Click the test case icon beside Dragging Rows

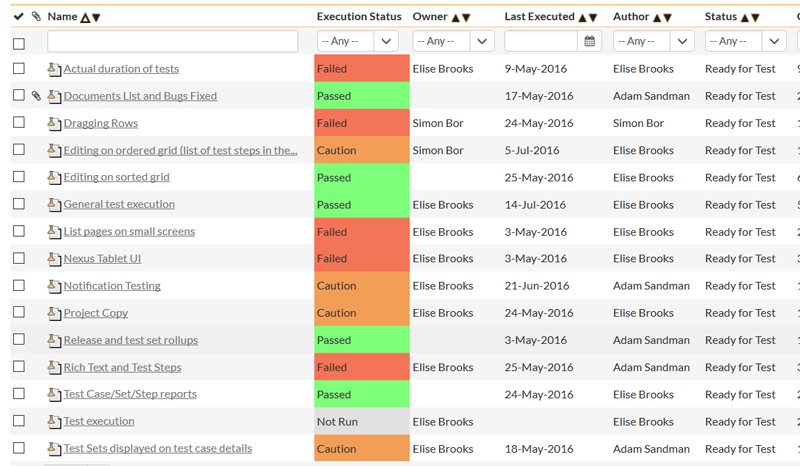[x=54, y=124]
